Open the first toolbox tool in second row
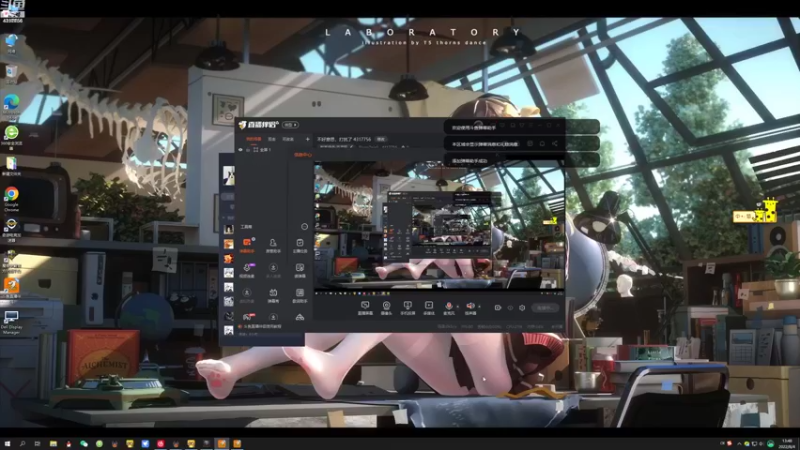Viewport: 800px width, 450px height. pyautogui.click(x=247, y=270)
